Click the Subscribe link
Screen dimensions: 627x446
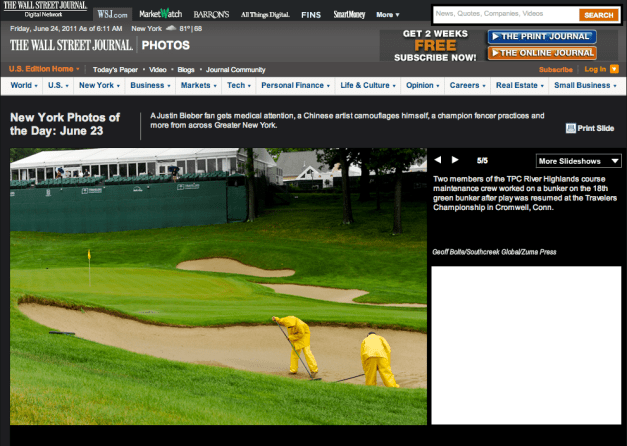(x=555, y=69)
